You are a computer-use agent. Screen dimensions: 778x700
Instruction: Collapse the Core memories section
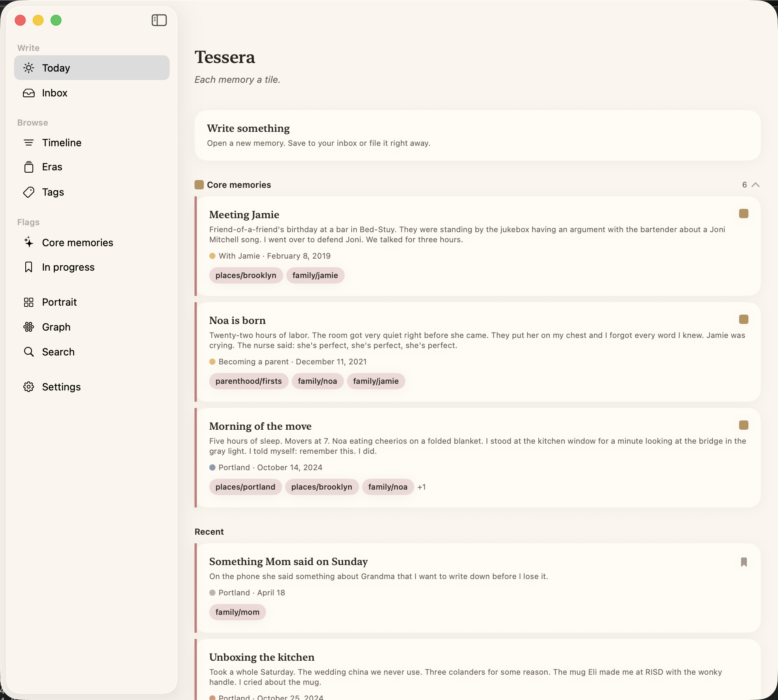pos(755,185)
